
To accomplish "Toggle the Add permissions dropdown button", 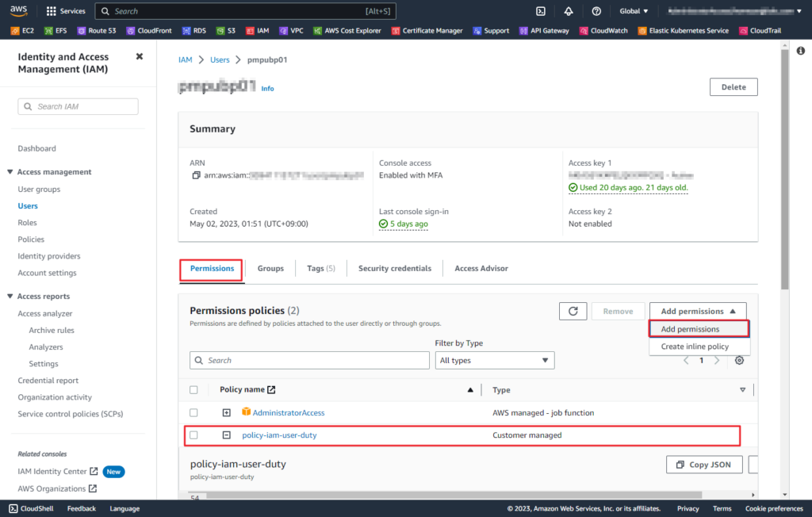I will point(698,312).
